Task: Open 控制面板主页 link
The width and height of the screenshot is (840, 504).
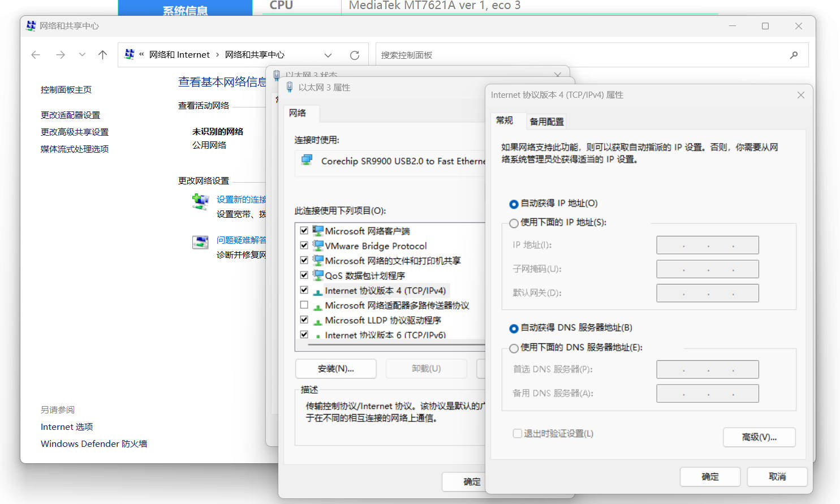Action: tap(66, 90)
